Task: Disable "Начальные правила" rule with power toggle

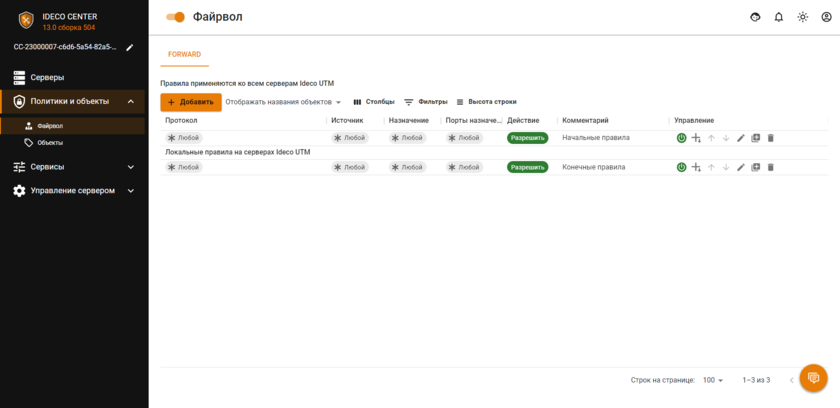Action: pyautogui.click(x=681, y=138)
